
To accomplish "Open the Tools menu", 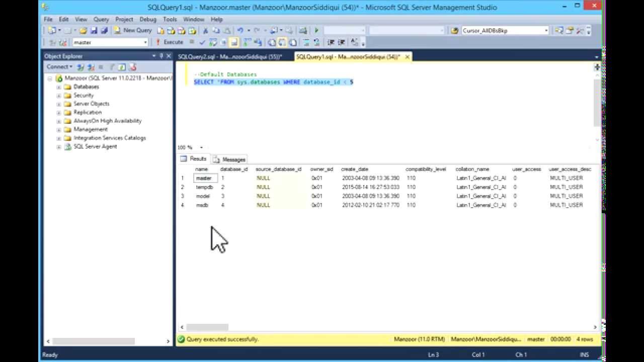I will tap(170, 19).
